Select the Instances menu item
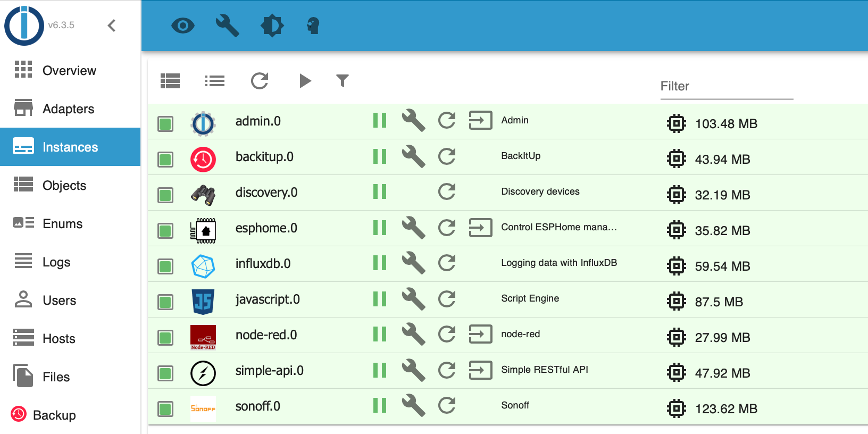Screen dimensions: 868x434 (x=70, y=147)
